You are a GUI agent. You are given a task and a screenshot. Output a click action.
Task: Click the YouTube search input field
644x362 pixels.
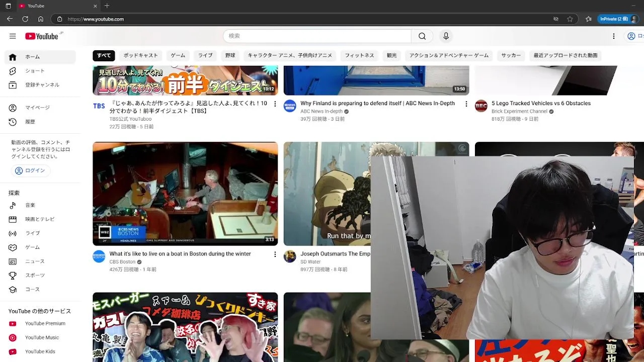click(317, 36)
